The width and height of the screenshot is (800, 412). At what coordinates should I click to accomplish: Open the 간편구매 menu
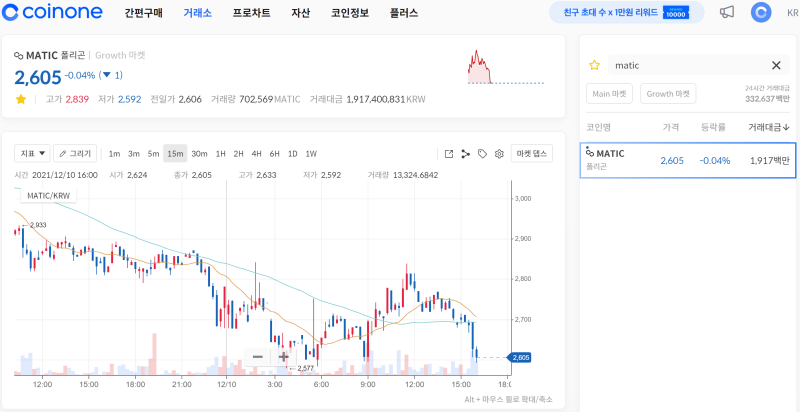point(143,13)
